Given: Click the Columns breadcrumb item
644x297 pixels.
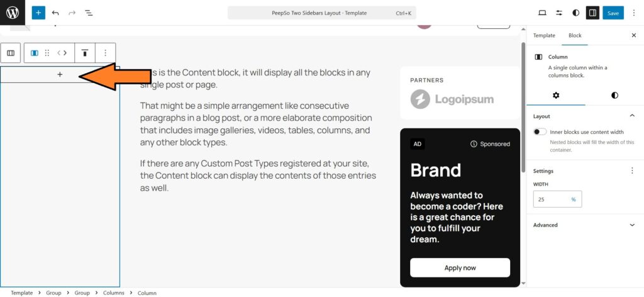Looking at the screenshot, I should pos(113,293).
